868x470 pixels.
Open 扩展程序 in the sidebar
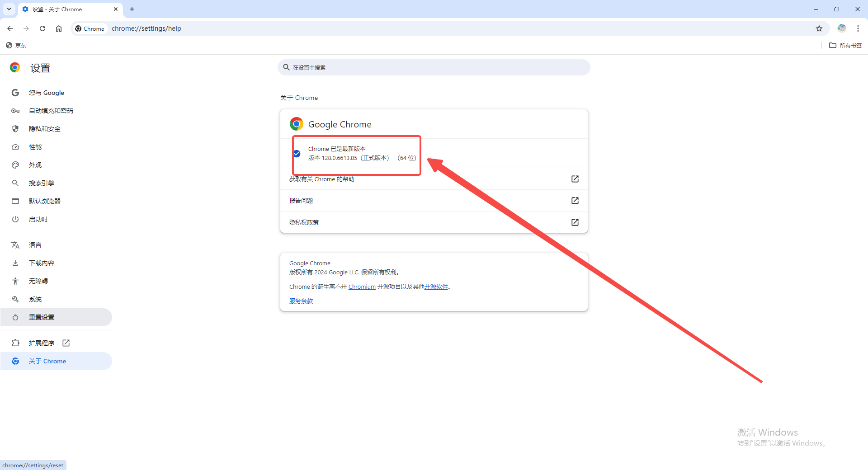pos(57,343)
